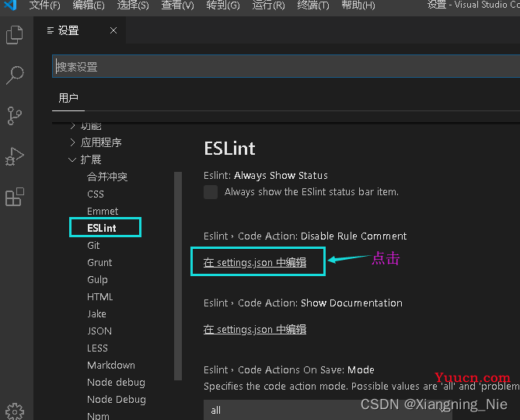
Task: Select Grunt in settings tree
Action: point(99,262)
